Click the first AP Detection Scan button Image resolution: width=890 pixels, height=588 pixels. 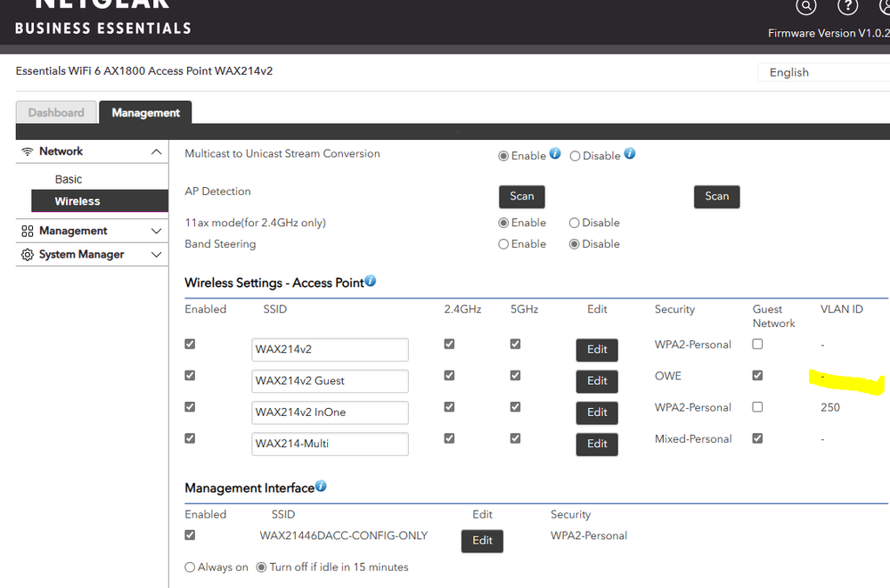pyautogui.click(x=521, y=197)
